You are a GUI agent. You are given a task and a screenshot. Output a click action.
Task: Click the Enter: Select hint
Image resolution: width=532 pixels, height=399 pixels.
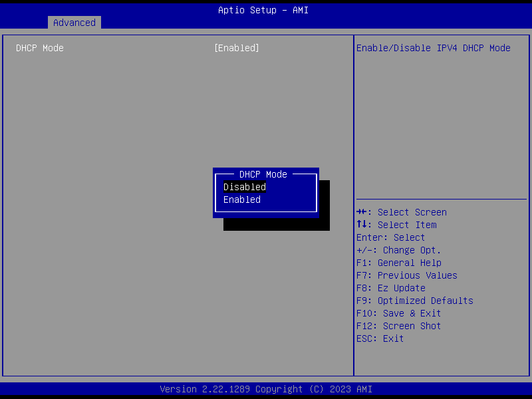[390, 237]
